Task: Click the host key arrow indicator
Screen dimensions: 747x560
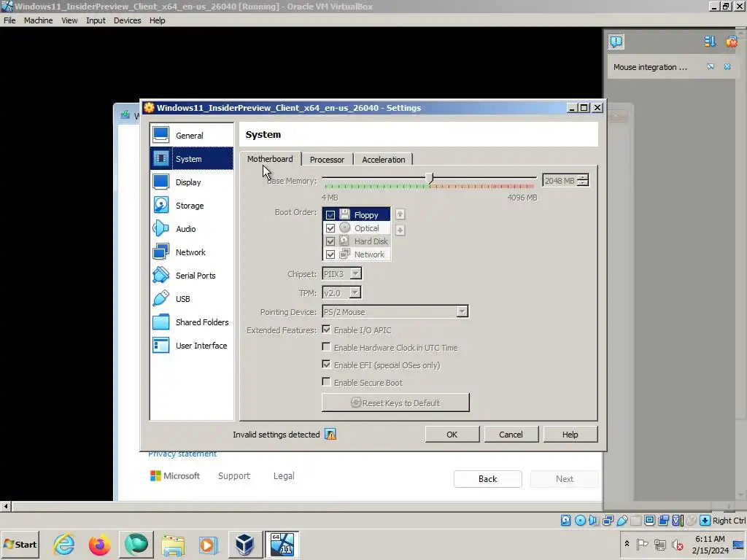Action: [705, 521]
